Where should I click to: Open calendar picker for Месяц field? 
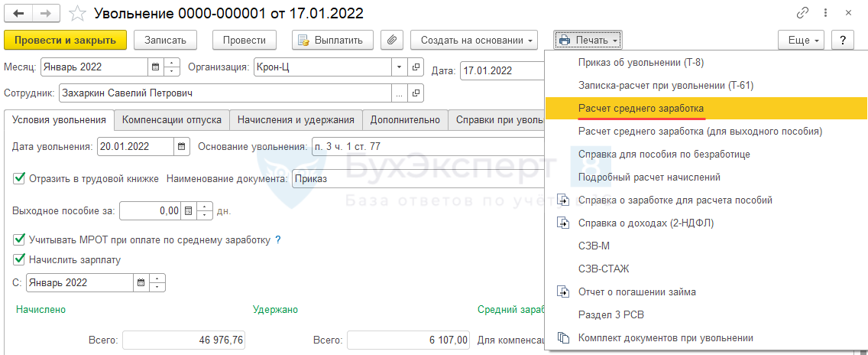click(156, 67)
